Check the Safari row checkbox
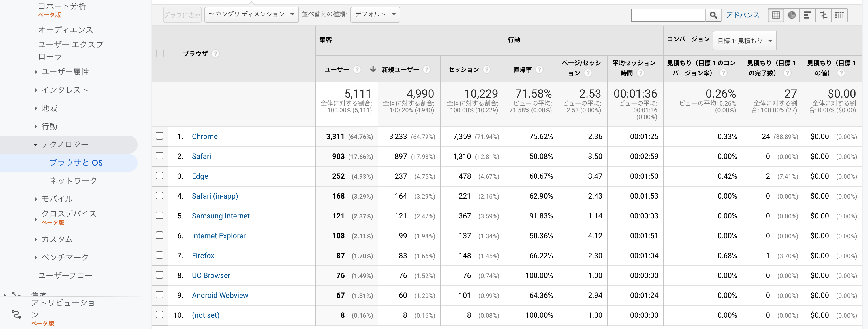Viewport: 868px width, 329px height. click(x=159, y=156)
